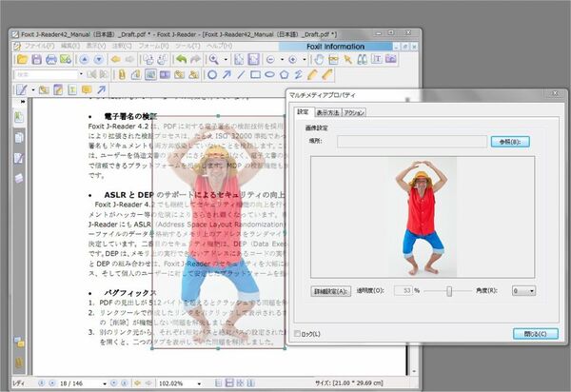Click the previous page up-arrow icon
The width and height of the screenshot is (571, 392).
pos(84,59)
